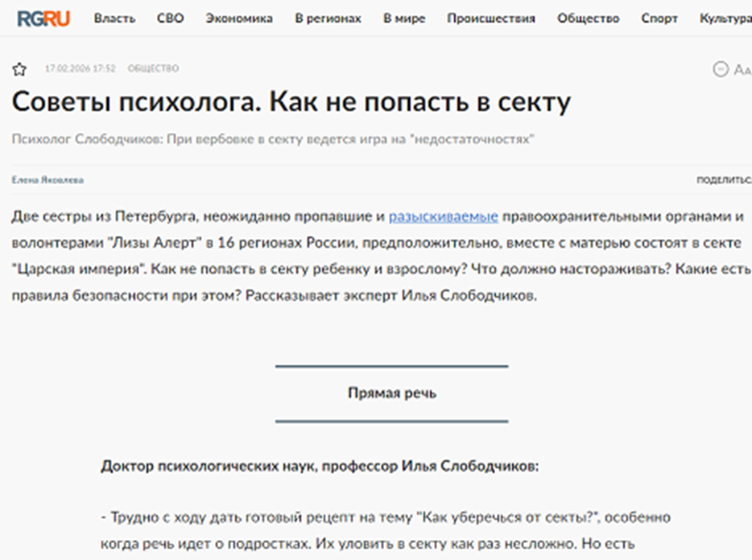Click the Поделиться share button
The width and height of the screenshot is (752, 560).
pyautogui.click(x=723, y=180)
